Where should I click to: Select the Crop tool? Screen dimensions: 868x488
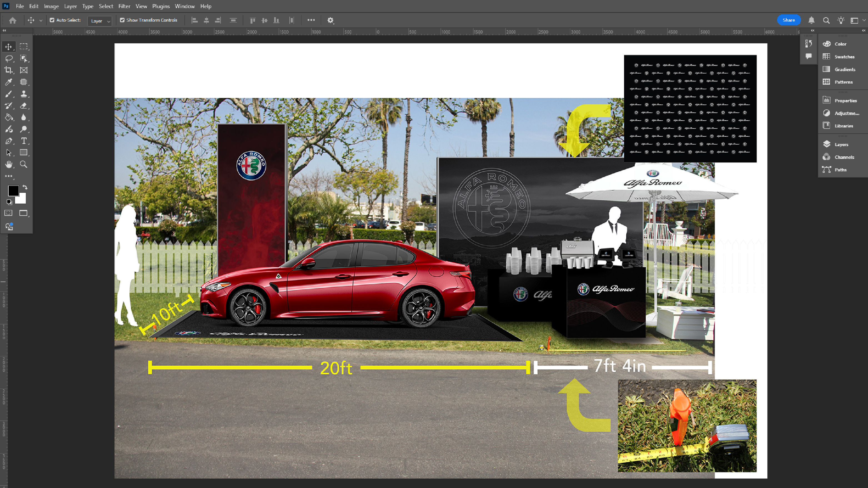coord(8,70)
